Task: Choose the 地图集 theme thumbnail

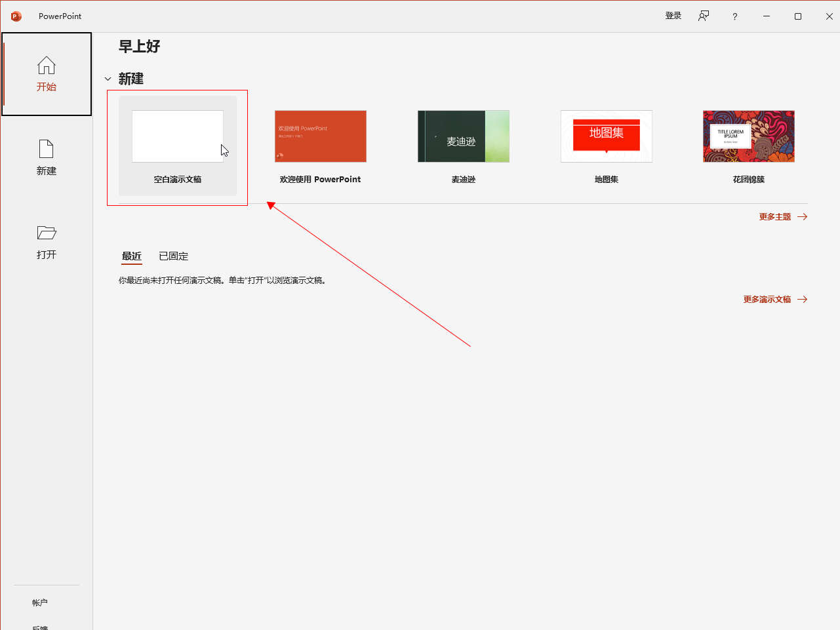Action: click(x=607, y=137)
